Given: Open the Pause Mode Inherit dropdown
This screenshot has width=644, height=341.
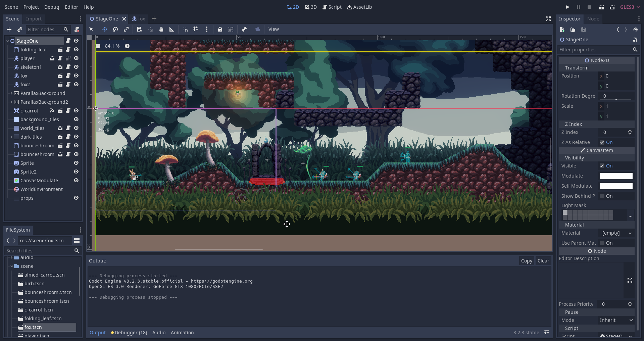Looking at the screenshot, I should (x=616, y=320).
